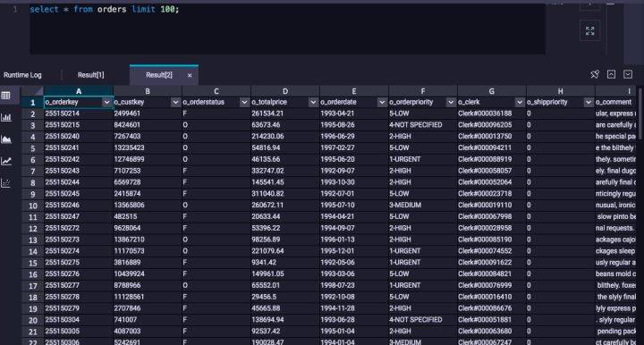The height and width of the screenshot is (345, 644).
Task: Select column D header
Action: coord(285,91)
